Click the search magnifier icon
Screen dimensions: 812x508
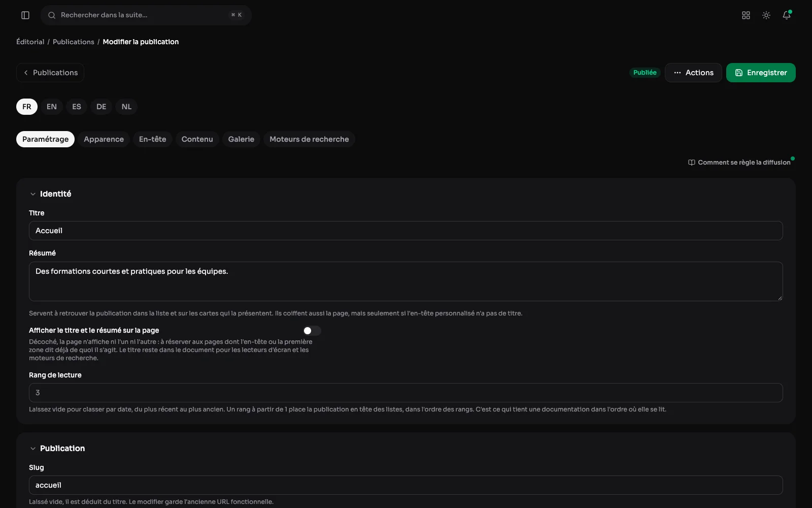point(52,15)
